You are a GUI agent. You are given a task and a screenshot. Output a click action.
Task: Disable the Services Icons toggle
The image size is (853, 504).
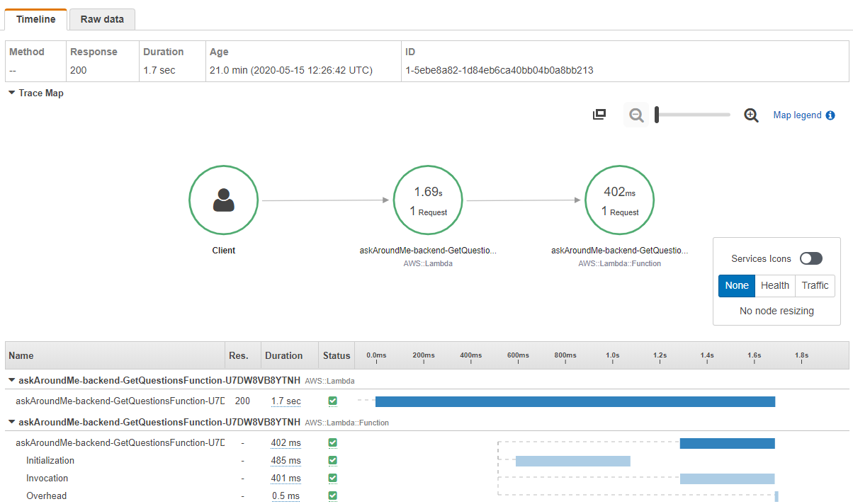coord(810,258)
